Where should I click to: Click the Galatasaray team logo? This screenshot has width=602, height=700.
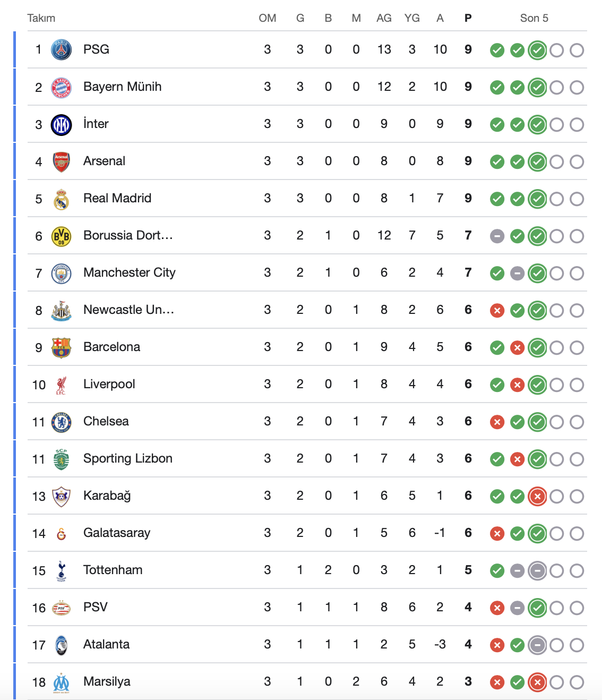tap(61, 534)
